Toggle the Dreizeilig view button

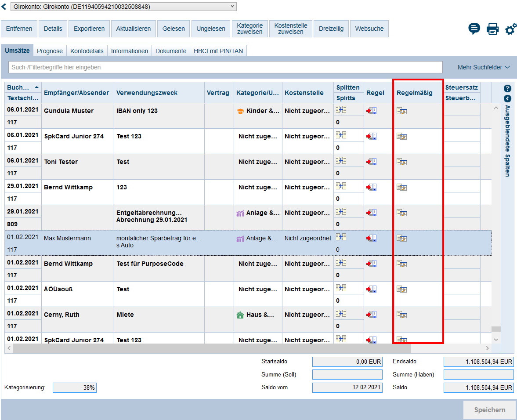(332, 29)
